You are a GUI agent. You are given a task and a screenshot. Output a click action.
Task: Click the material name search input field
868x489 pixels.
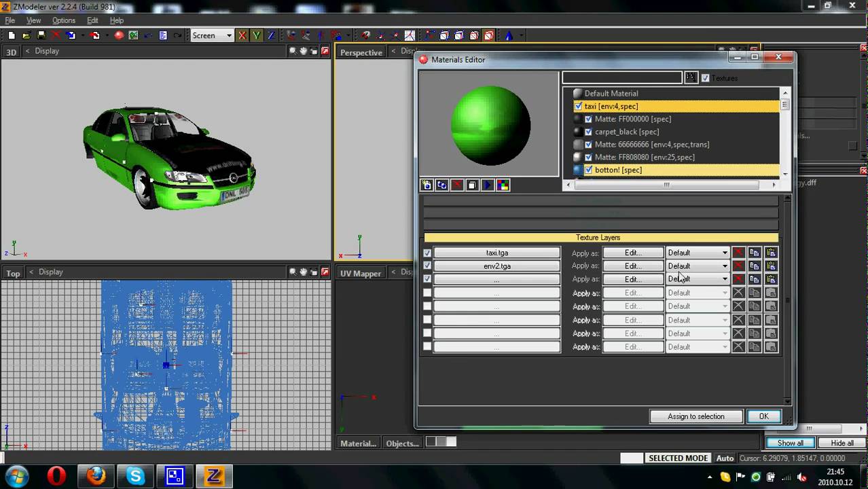[x=621, y=77]
